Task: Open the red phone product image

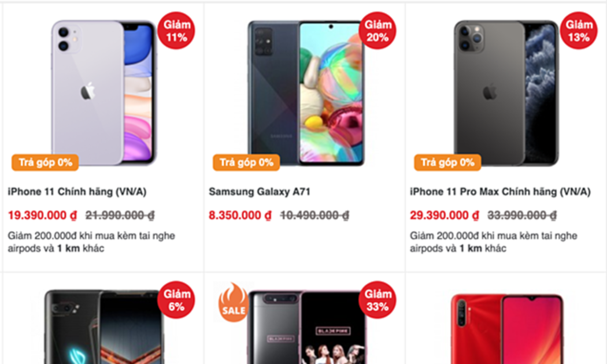Action: pos(507,329)
